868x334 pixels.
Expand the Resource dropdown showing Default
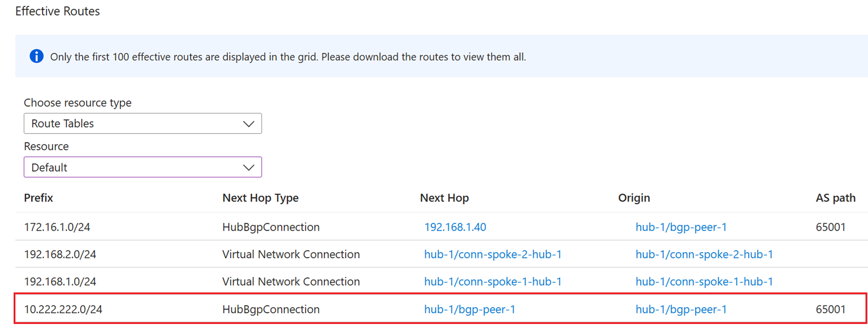142,167
